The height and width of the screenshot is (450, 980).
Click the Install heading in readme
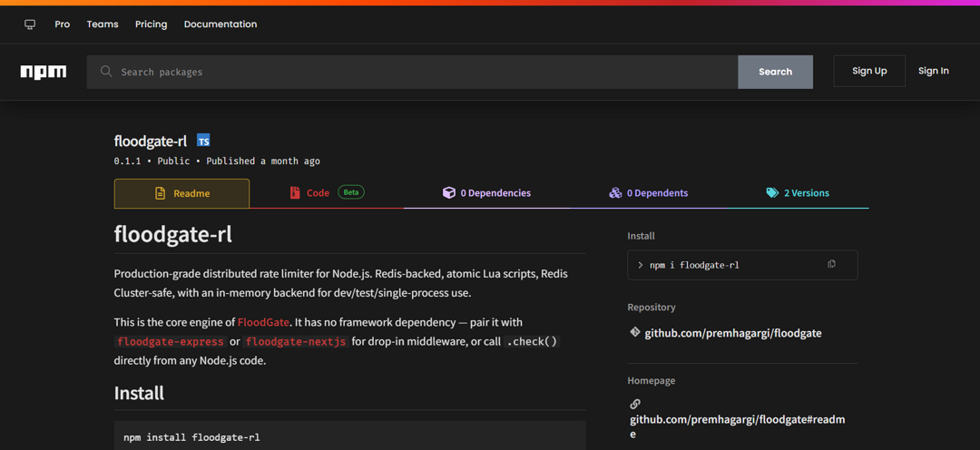139,393
